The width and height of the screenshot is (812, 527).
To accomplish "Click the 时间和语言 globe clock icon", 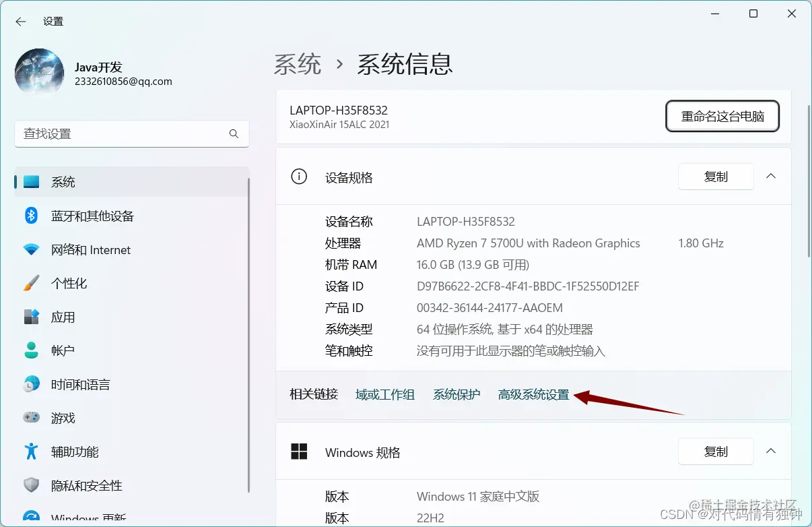I will 31,384.
